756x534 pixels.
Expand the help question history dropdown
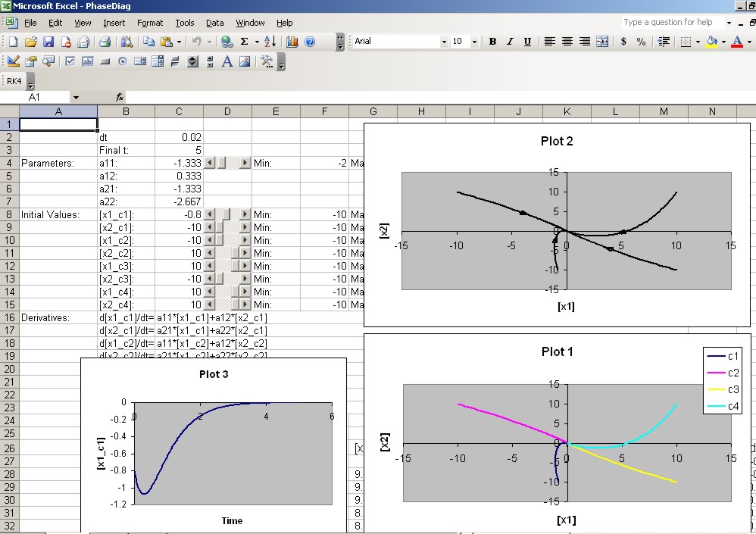729,23
